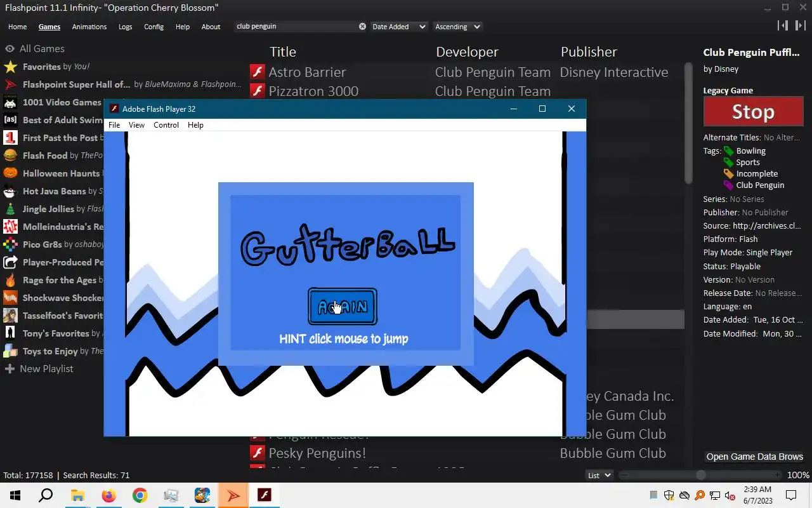Viewport: 812px width, 508px height.
Task: Show All Games via the eye icon
Action: pos(10,49)
